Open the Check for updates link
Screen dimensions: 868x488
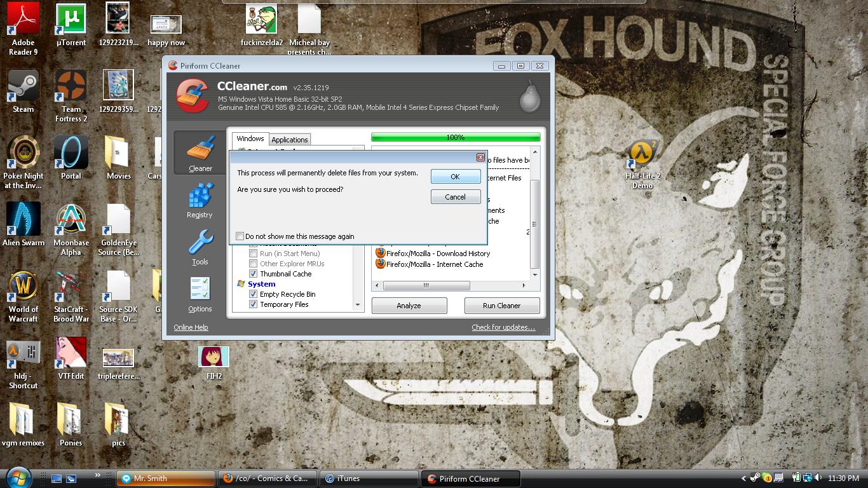point(503,327)
